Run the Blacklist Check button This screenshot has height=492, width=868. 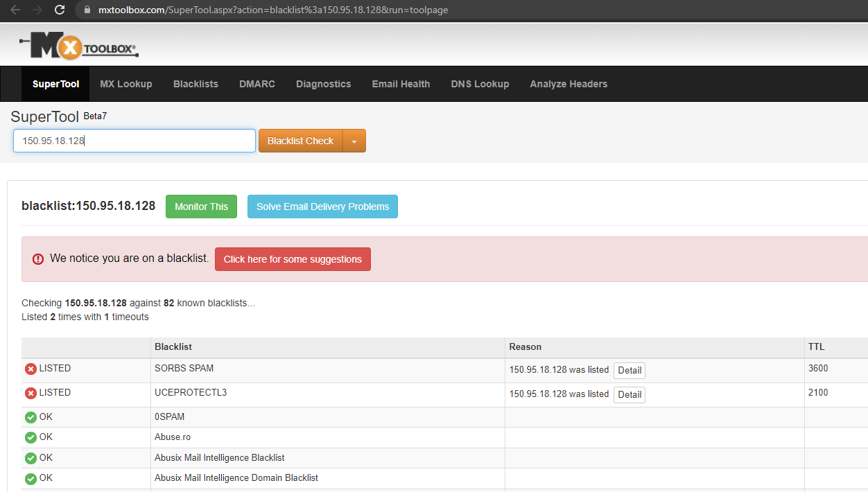pyautogui.click(x=301, y=141)
